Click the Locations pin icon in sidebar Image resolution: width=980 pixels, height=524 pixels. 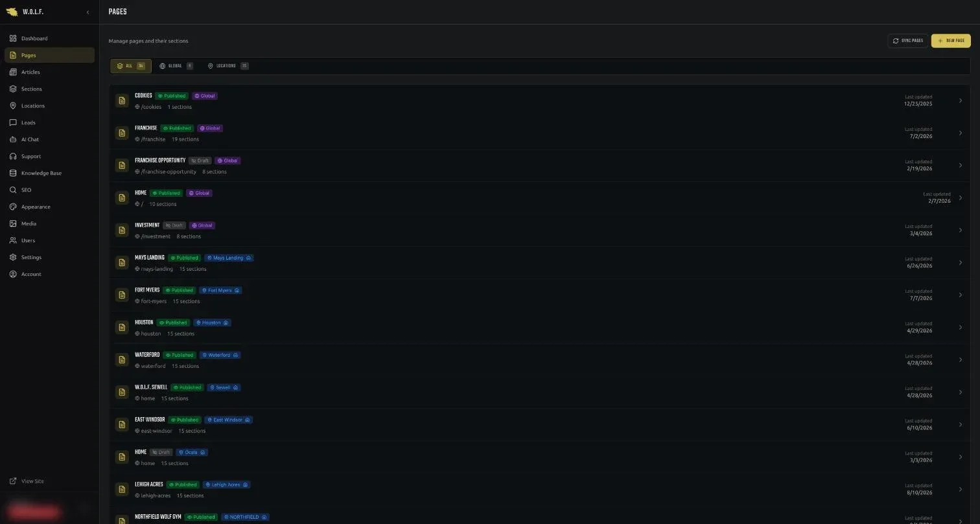point(13,106)
